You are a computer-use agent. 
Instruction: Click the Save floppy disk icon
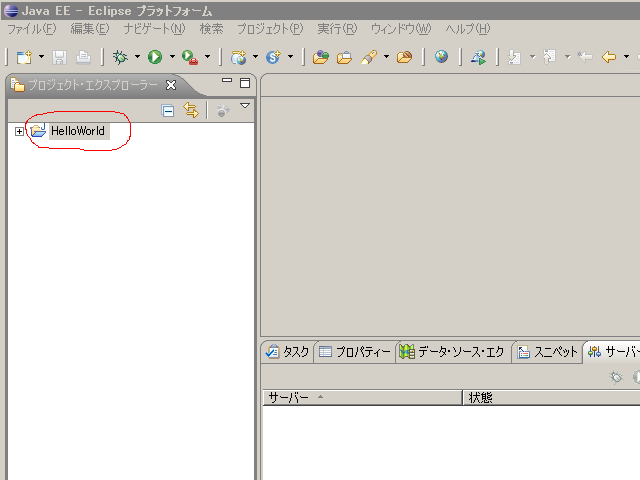coord(60,58)
